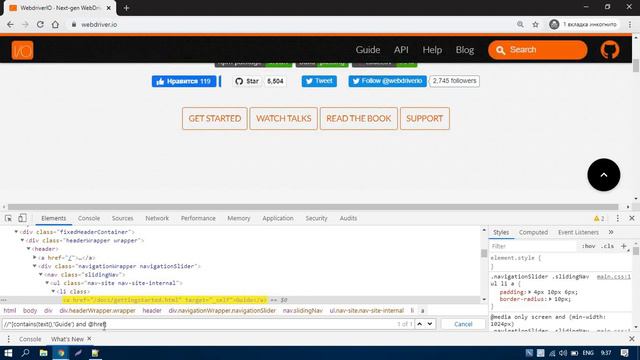Open the Computed styles tab
Image resolution: width=640 pixels, height=360 pixels.
[533, 232]
